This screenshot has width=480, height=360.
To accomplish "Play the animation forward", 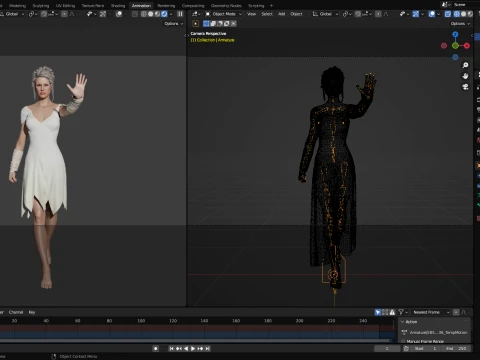I will [193, 349].
